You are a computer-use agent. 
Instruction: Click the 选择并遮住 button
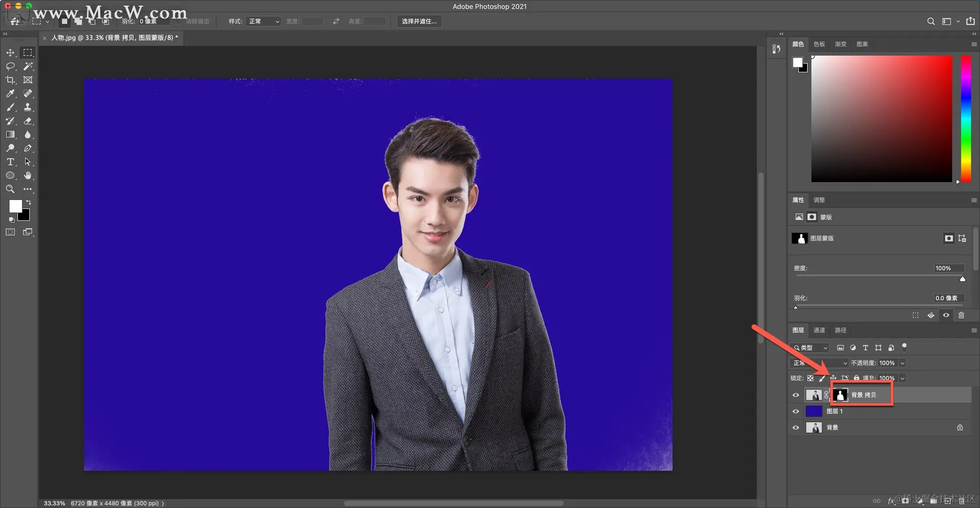(x=419, y=21)
